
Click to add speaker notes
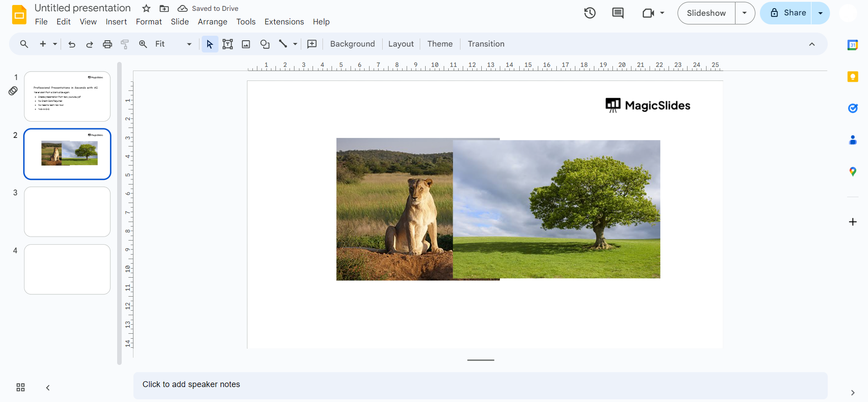point(480,385)
